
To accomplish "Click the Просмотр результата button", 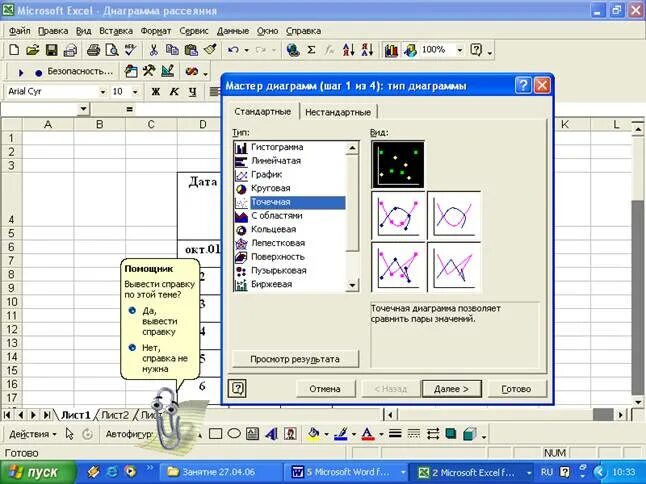I will 295,359.
